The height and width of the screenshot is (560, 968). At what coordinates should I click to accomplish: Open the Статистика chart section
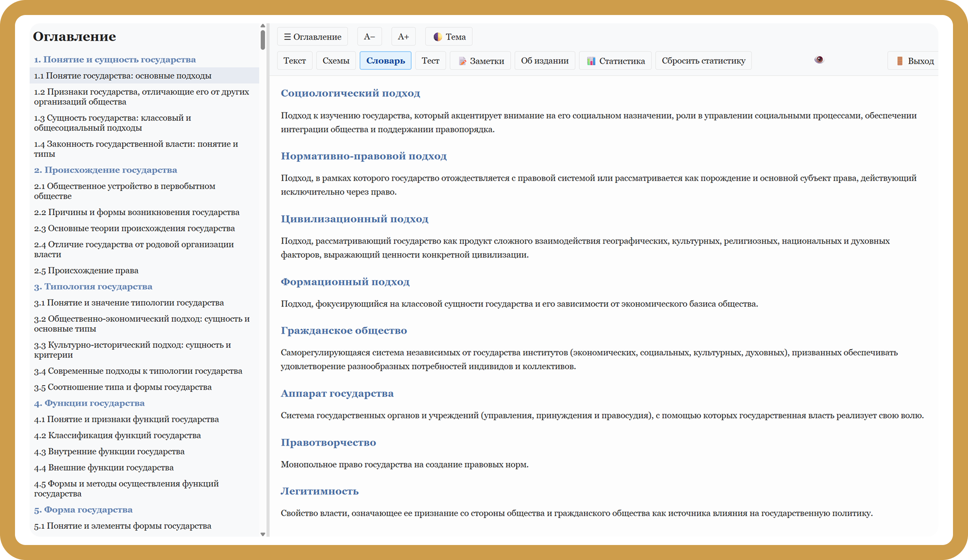point(615,61)
